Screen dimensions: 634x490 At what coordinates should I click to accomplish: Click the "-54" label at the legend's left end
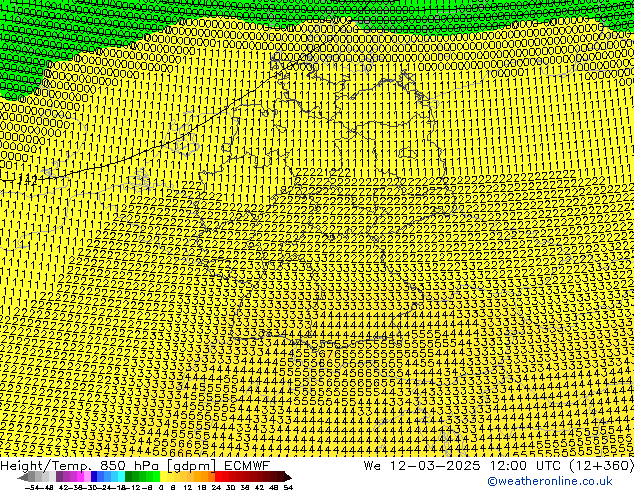(32, 487)
